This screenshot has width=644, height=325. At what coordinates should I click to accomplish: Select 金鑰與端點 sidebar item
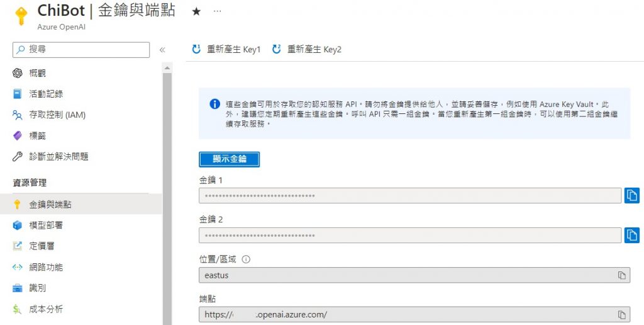pos(81,204)
